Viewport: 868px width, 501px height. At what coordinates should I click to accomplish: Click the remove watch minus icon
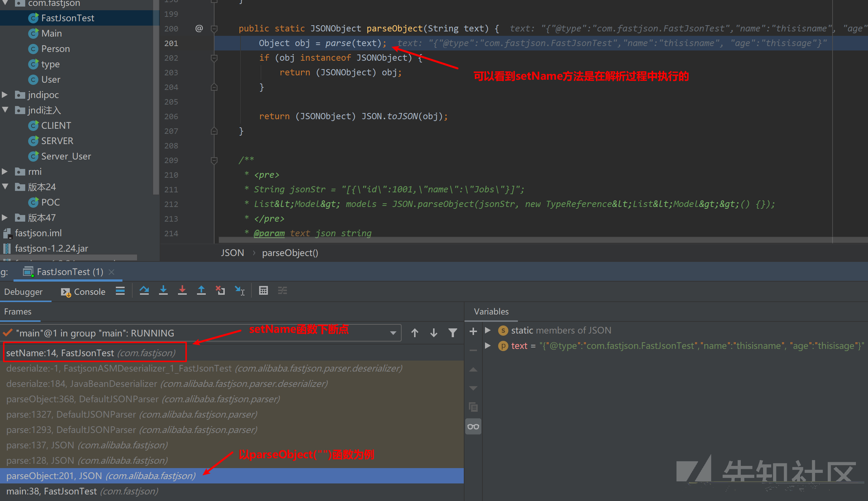[473, 350]
